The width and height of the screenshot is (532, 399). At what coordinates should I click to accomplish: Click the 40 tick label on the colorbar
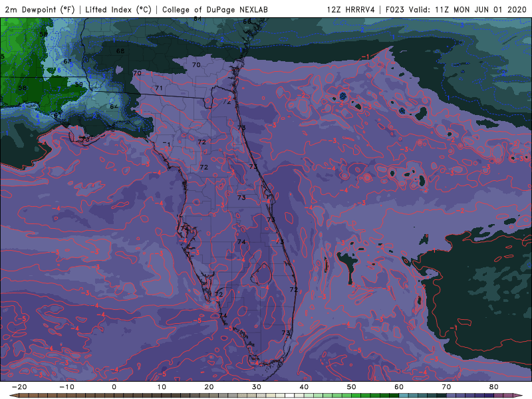304,387
